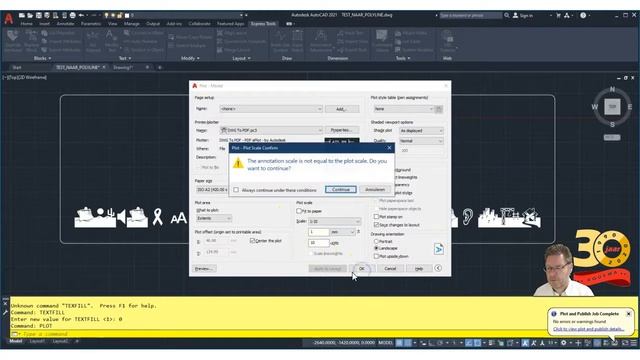Image resolution: width=640 pixels, height=360 pixels.
Task: Check Always continue under these conditions
Action: pyautogui.click(x=236, y=190)
